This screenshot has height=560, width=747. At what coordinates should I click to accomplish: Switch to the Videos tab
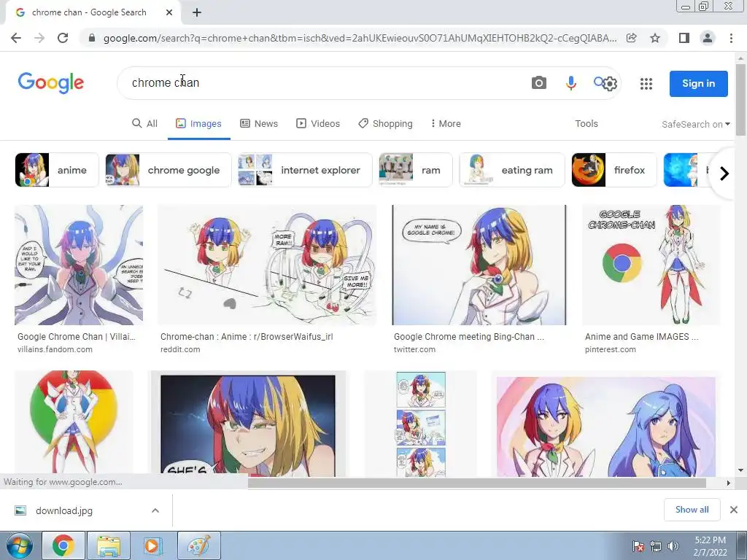(318, 124)
